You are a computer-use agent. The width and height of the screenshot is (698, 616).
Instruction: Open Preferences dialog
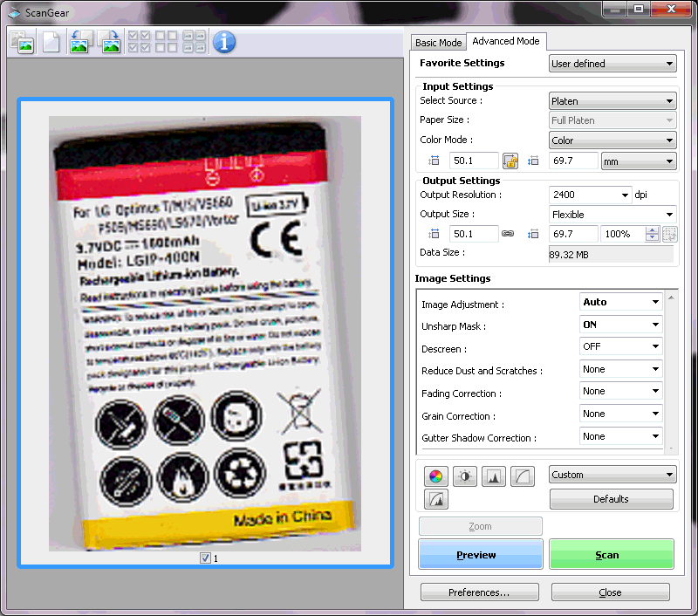(479, 592)
